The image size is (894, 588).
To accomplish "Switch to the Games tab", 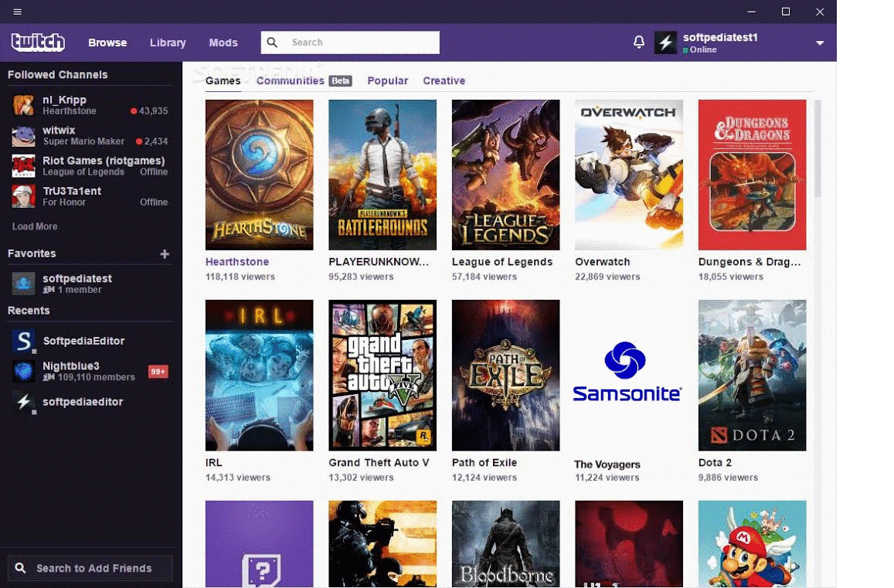I will (x=223, y=80).
